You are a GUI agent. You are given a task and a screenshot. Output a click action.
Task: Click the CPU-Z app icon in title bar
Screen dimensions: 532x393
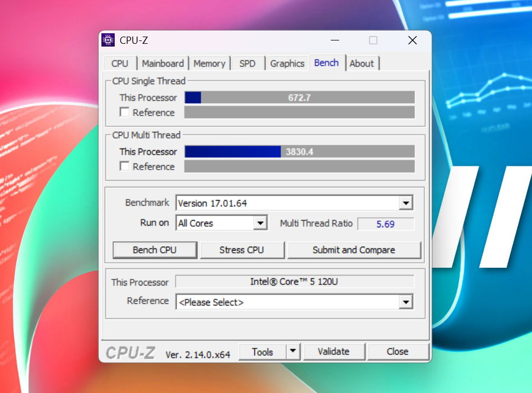[108, 40]
